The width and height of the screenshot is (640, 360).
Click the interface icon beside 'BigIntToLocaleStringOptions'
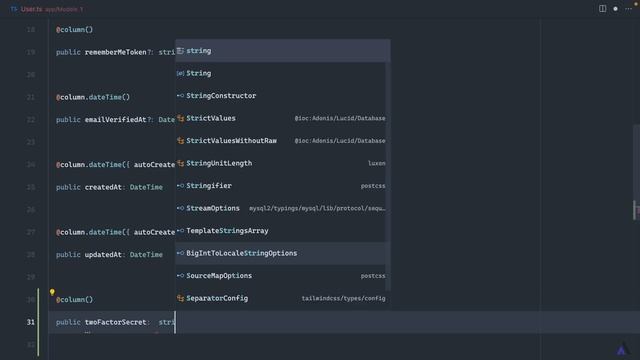click(x=180, y=253)
